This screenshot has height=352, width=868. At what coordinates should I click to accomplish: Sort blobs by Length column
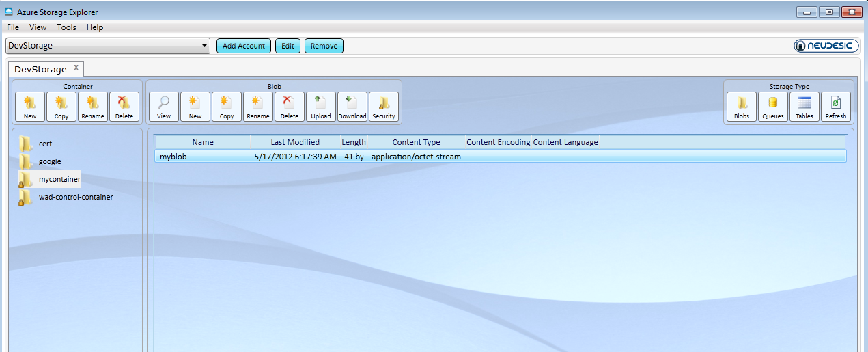point(354,142)
